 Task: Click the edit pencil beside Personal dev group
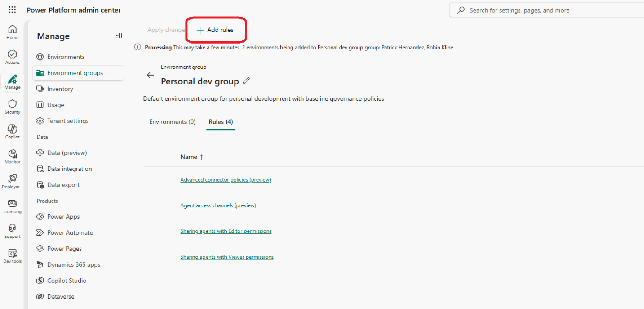(246, 81)
